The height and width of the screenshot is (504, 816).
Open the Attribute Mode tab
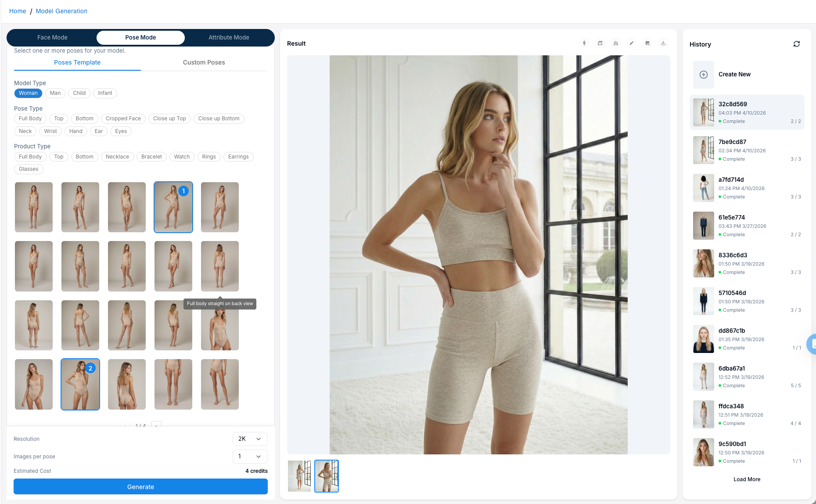[x=229, y=38]
